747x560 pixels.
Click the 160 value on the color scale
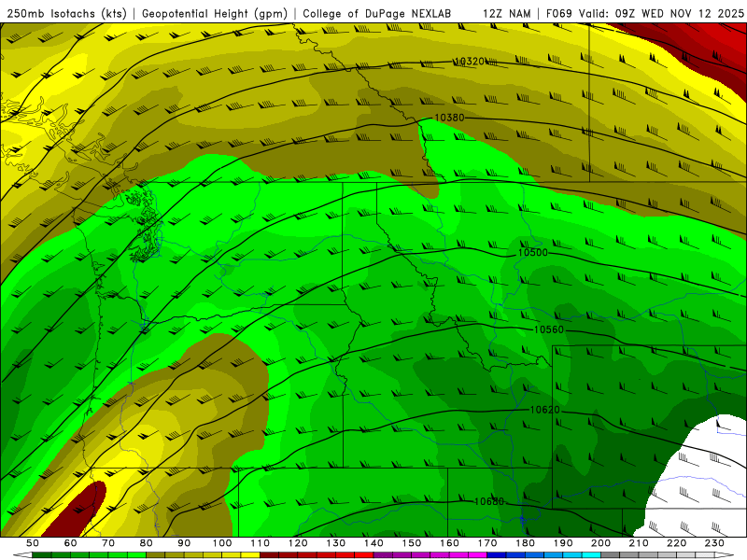coord(449,543)
